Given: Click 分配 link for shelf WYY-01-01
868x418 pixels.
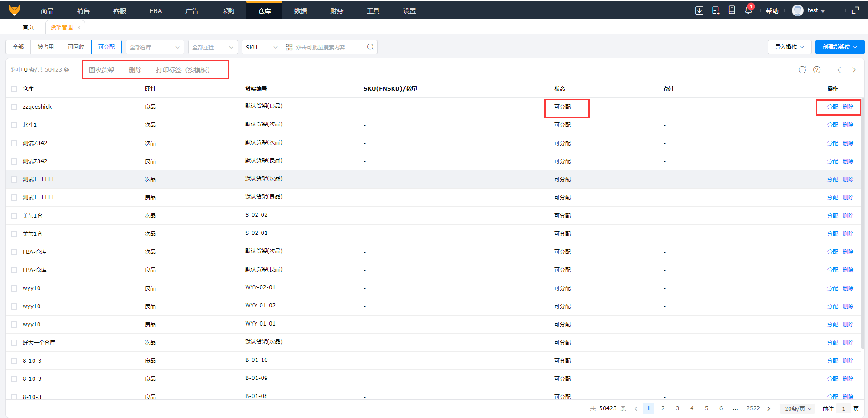Looking at the screenshot, I should click(833, 325).
